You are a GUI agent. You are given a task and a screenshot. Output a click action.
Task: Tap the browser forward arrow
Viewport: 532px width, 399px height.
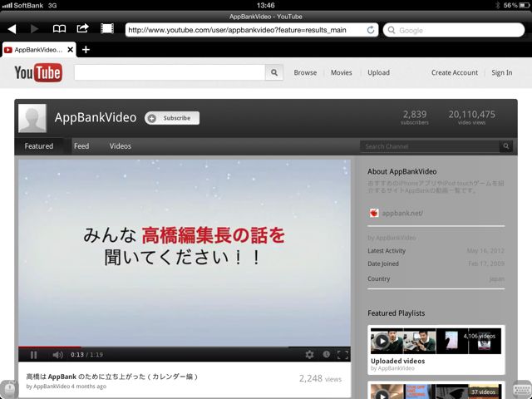[34, 29]
